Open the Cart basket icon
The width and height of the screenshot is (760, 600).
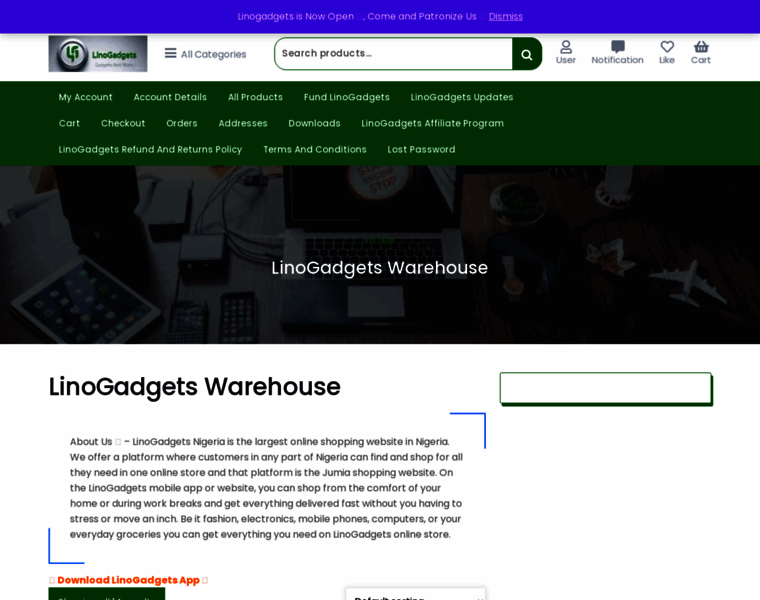click(701, 53)
